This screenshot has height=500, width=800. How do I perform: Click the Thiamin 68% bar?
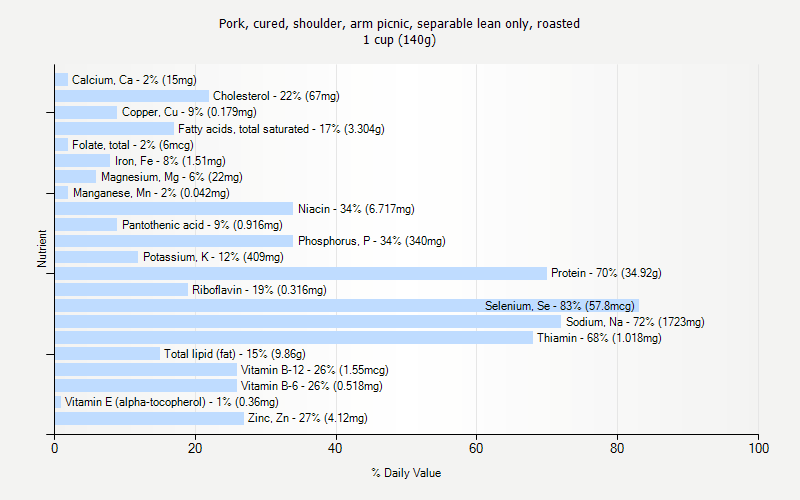[294, 338]
